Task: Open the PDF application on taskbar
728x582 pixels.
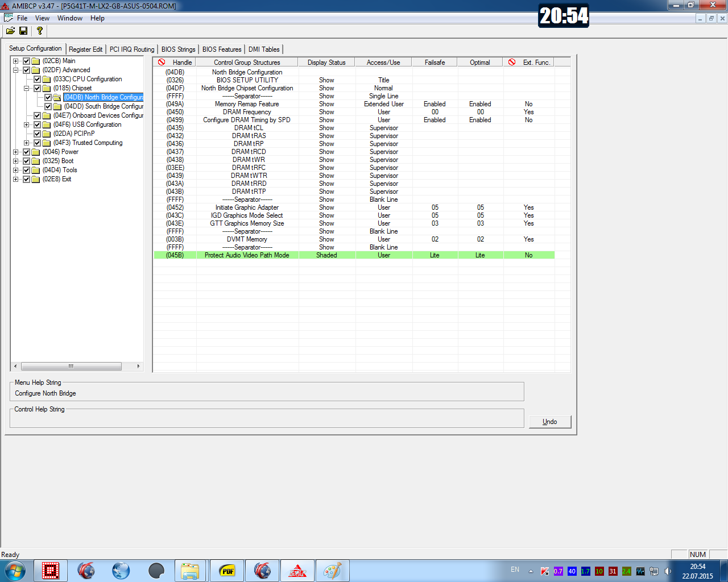Action: click(x=227, y=571)
